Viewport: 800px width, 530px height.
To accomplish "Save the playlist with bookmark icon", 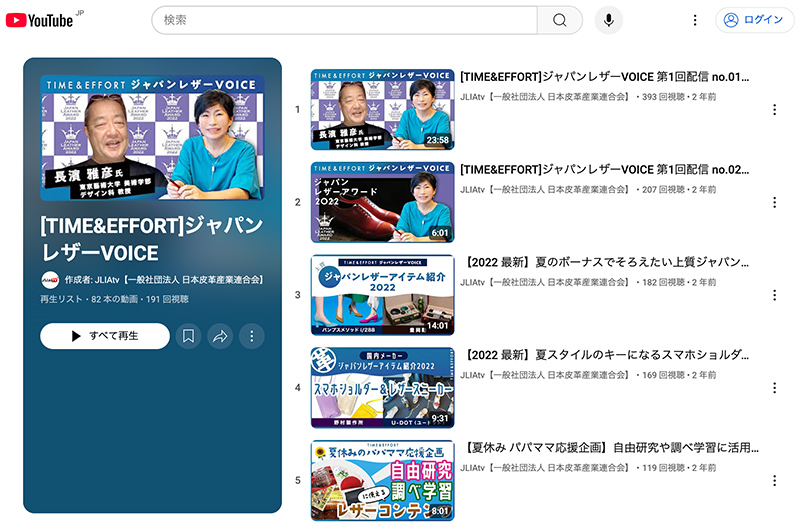I will click(x=188, y=336).
